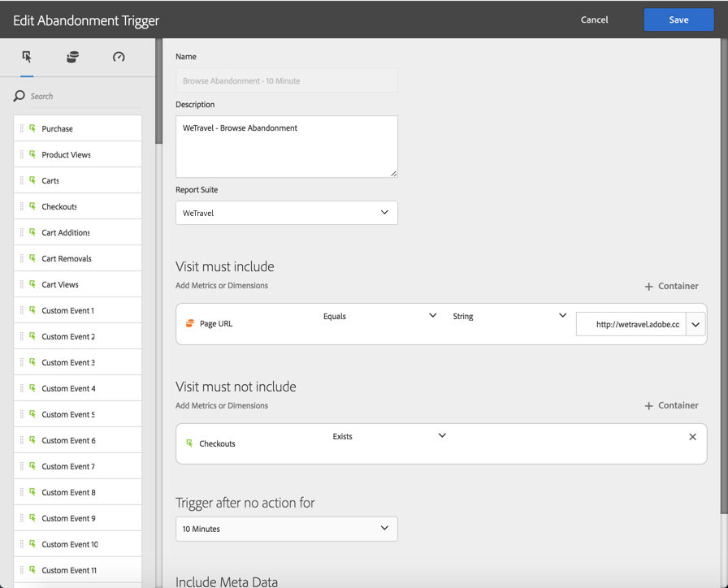
Task: Click the Custom Event 10 metric icon
Action: point(32,544)
